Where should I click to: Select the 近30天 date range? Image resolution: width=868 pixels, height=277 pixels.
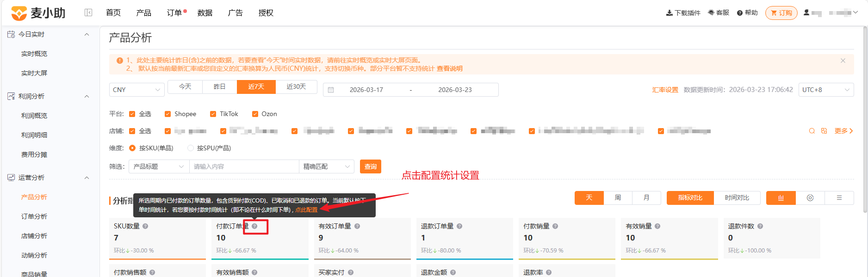(x=296, y=87)
